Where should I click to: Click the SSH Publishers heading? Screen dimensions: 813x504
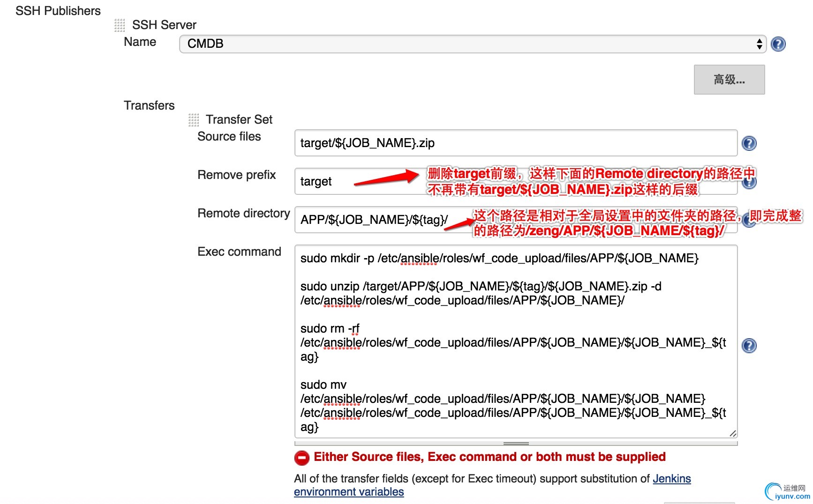[58, 11]
